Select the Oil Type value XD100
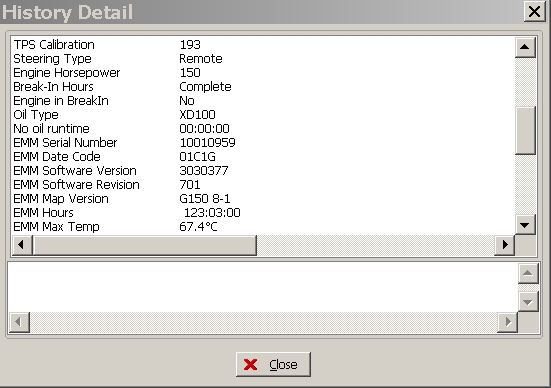The height and width of the screenshot is (388, 551). [x=197, y=115]
